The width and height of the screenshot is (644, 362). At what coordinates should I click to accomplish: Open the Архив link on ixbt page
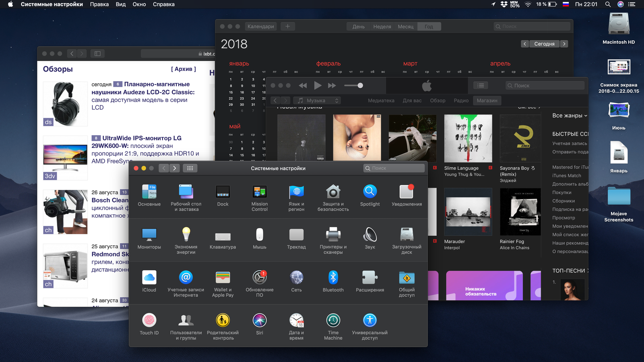184,69
